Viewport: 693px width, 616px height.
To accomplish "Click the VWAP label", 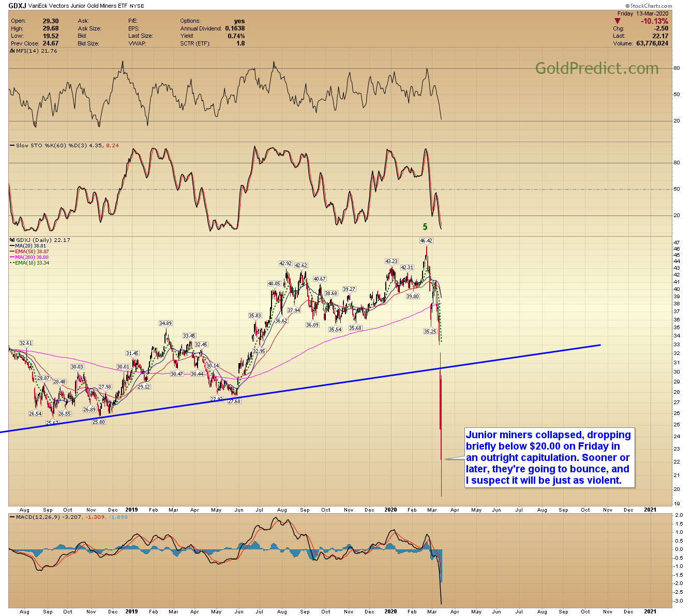I will pos(137,43).
